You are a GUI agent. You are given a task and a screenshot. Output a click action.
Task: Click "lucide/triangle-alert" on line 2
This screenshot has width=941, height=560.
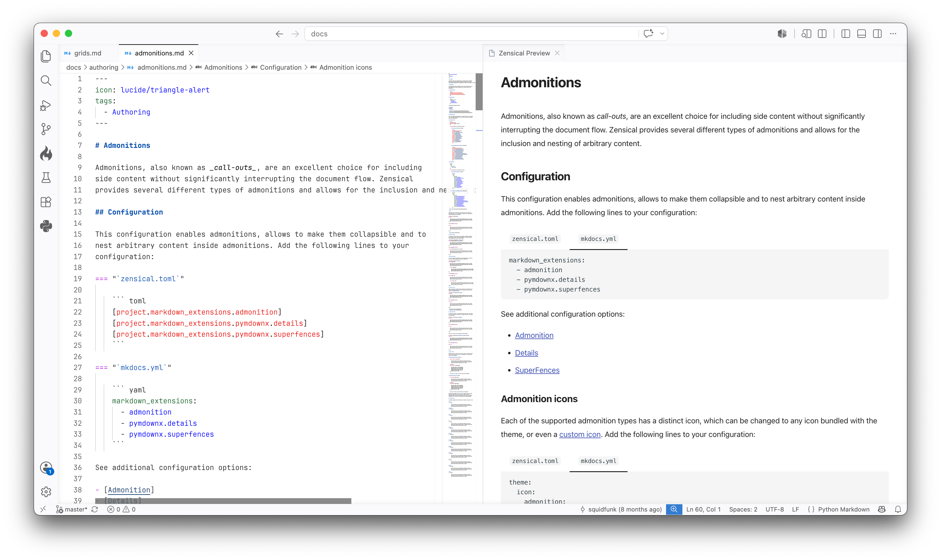(165, 90)
